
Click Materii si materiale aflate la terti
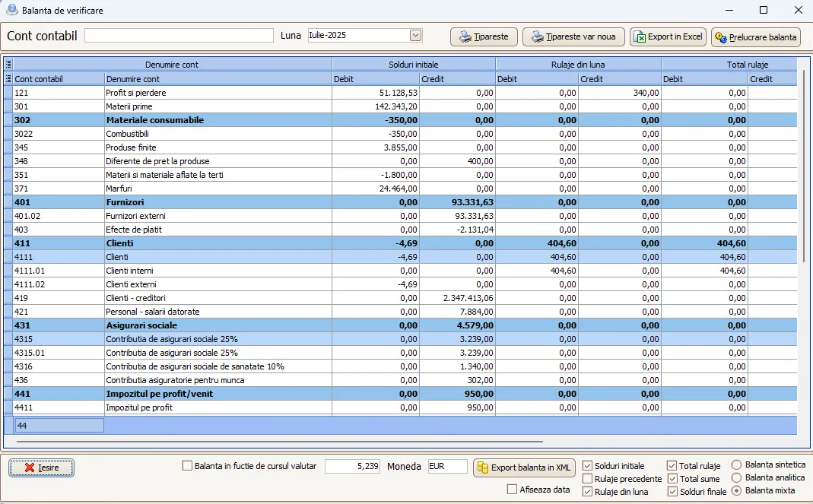[x=218, y=175]
